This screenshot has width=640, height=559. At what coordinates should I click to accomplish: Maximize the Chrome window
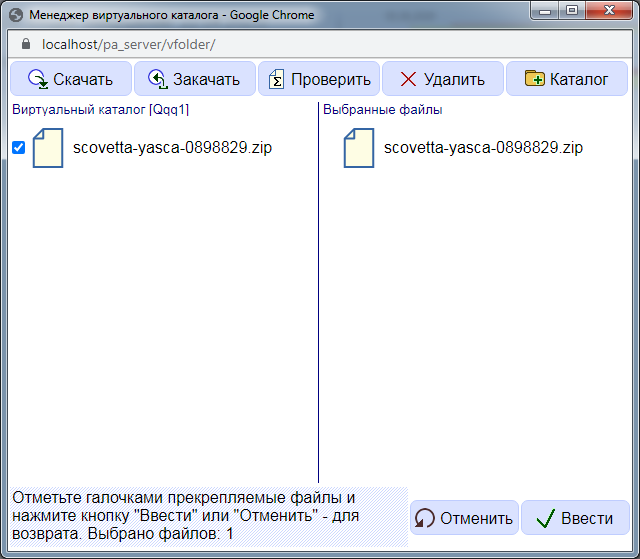tap(572, 11)
